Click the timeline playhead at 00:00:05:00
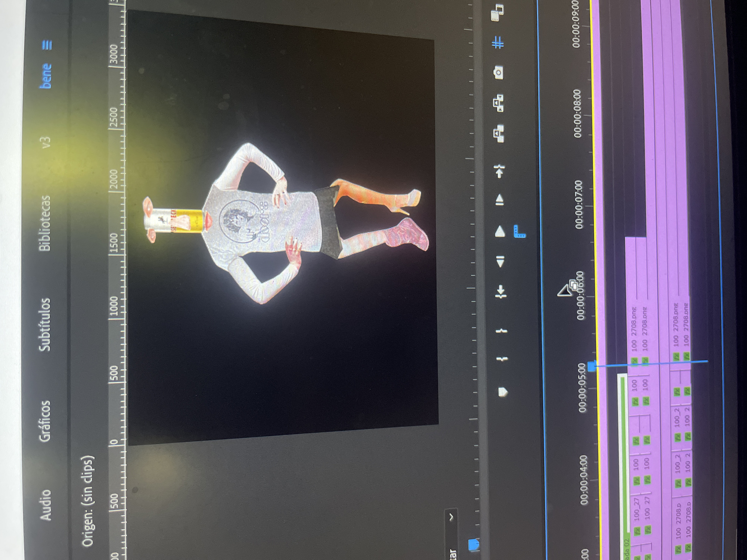 pos(592,366)
